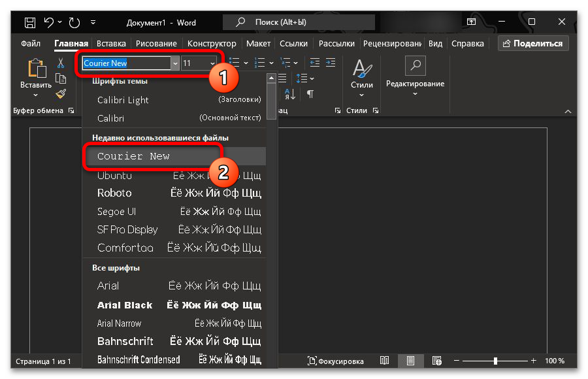The image size is (588, 379).
Task: Open the Конструктор tab
Action: [212, 44]
